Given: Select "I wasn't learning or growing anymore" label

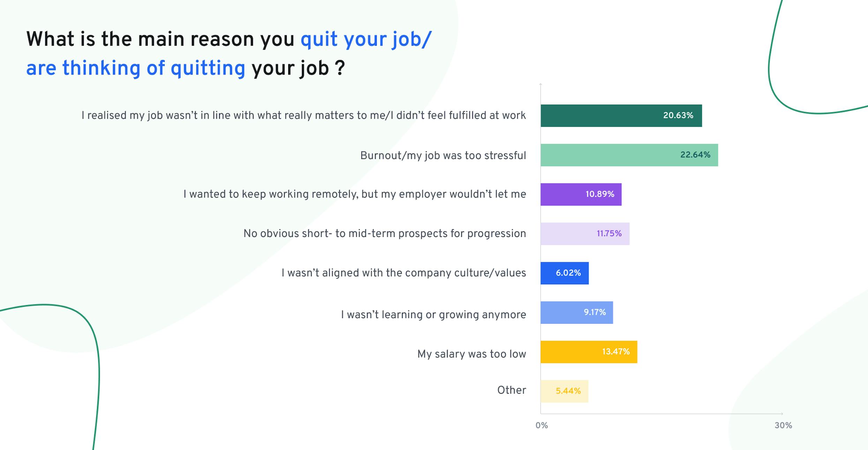Looking at the screenshot, I should tap(433, 315).
